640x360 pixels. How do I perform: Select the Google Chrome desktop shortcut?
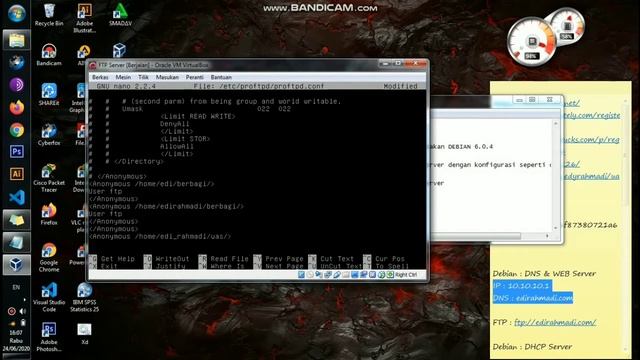point(49,258)
